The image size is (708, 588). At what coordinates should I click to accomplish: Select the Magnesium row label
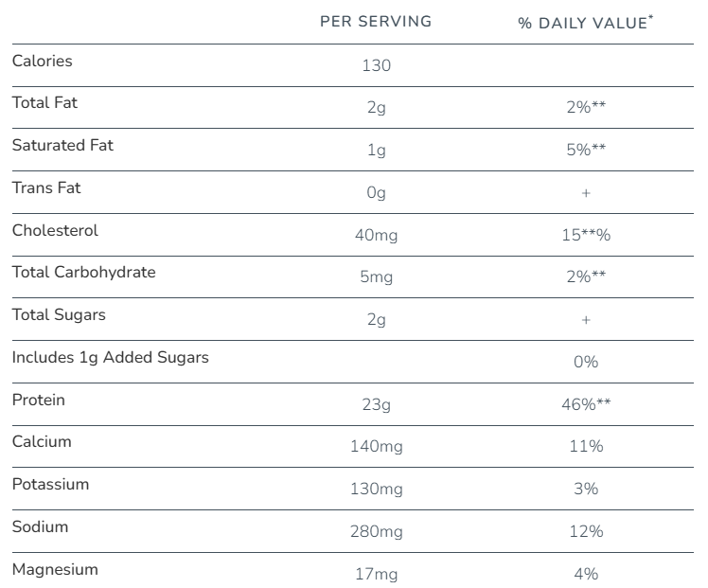point(55,569)
